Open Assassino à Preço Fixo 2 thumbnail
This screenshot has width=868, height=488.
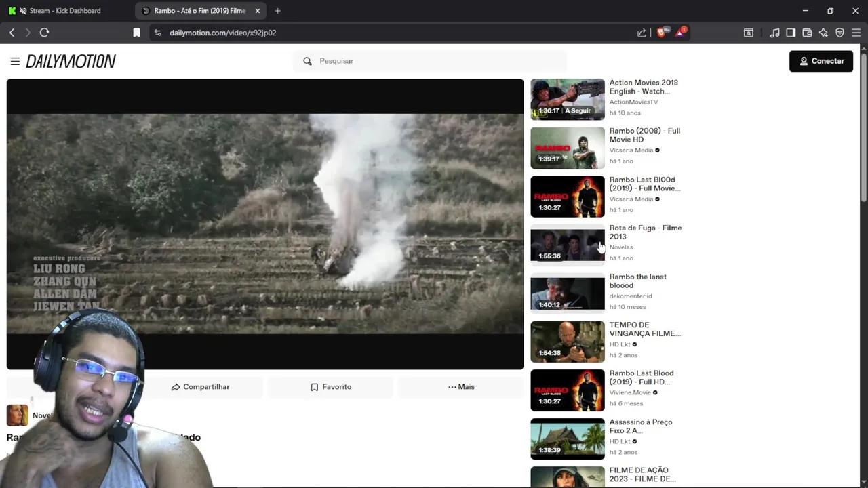point(568,439)
